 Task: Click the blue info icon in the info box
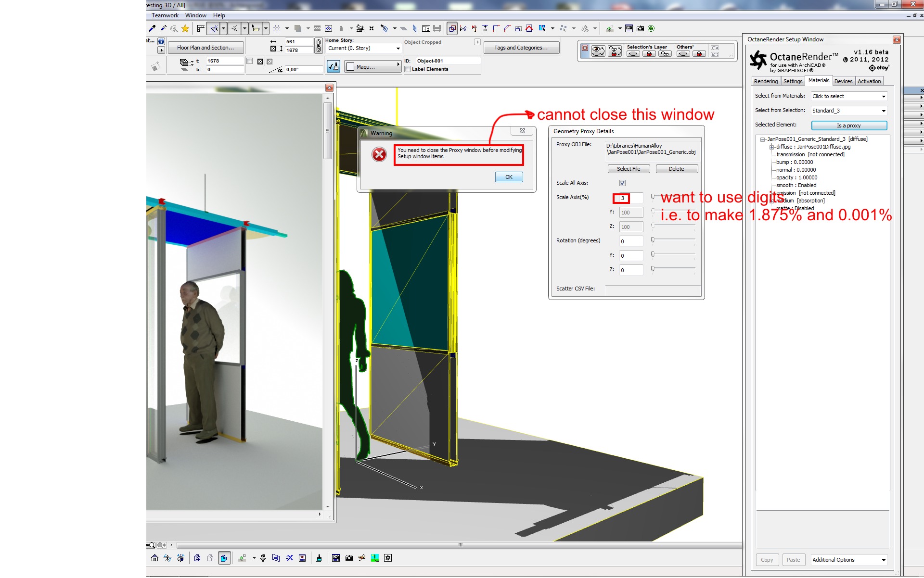pos(161,41)
